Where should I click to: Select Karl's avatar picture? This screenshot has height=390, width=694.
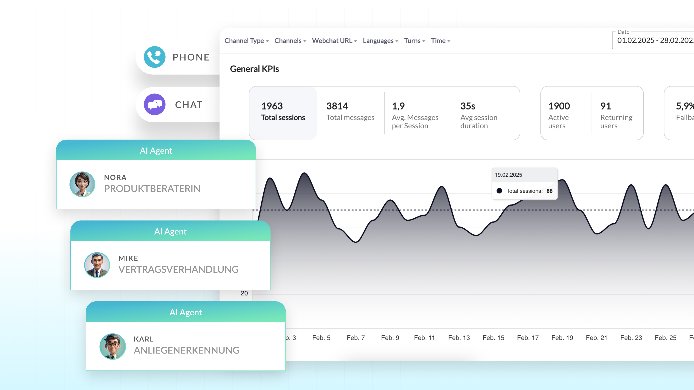coord(112,346)
